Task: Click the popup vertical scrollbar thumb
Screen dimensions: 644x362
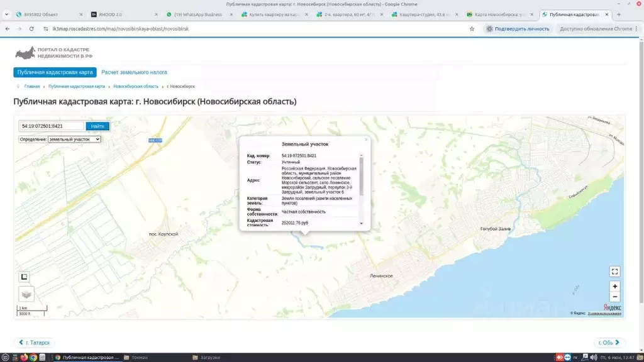Action: coord(362,177)
